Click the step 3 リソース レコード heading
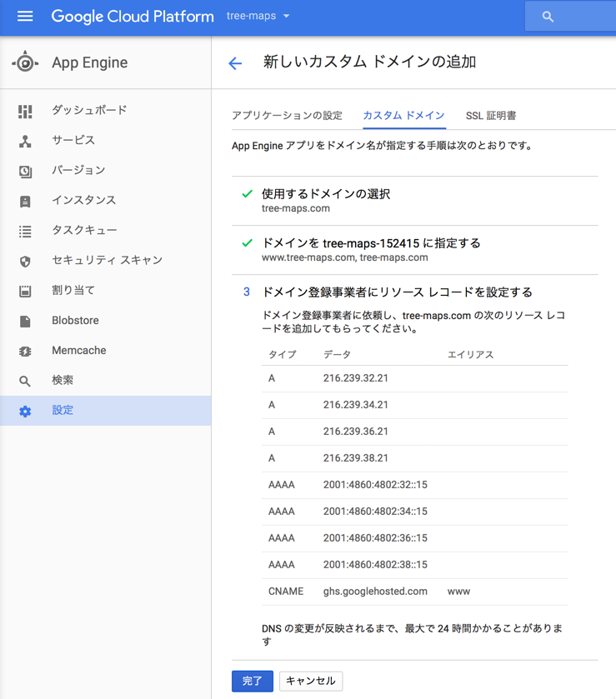The width and height of the screenshot is (616, 699). coord(397,292)
